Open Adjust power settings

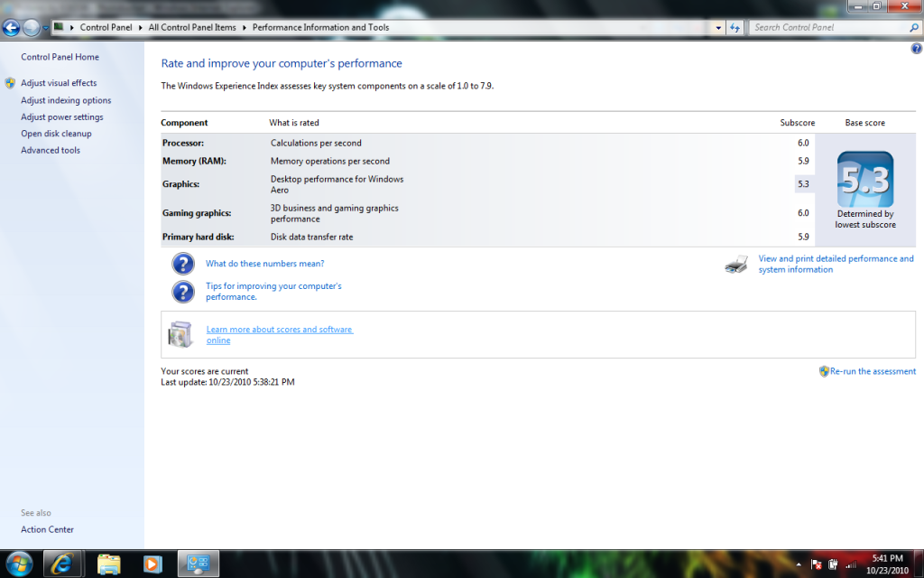[x=62, y=117]
